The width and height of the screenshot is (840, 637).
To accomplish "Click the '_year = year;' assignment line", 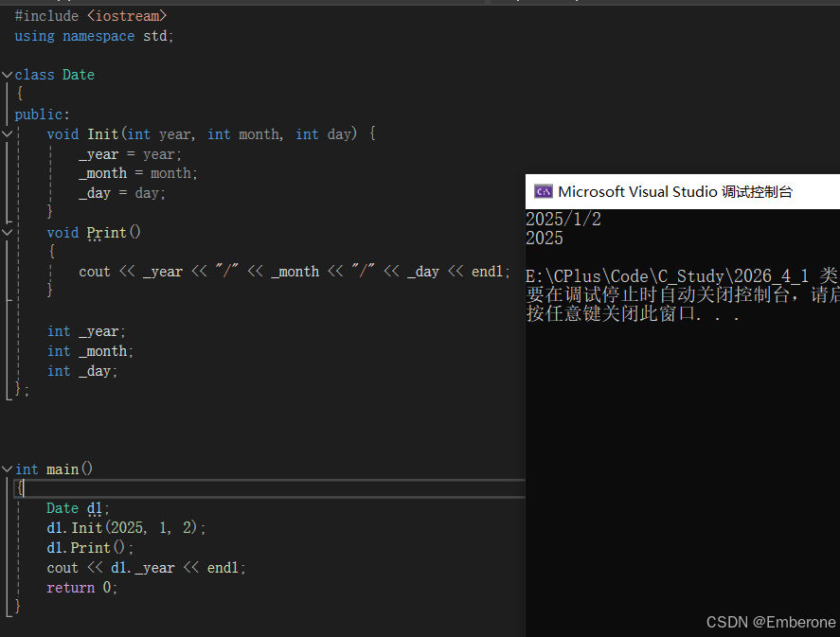I will pos(130,154).
